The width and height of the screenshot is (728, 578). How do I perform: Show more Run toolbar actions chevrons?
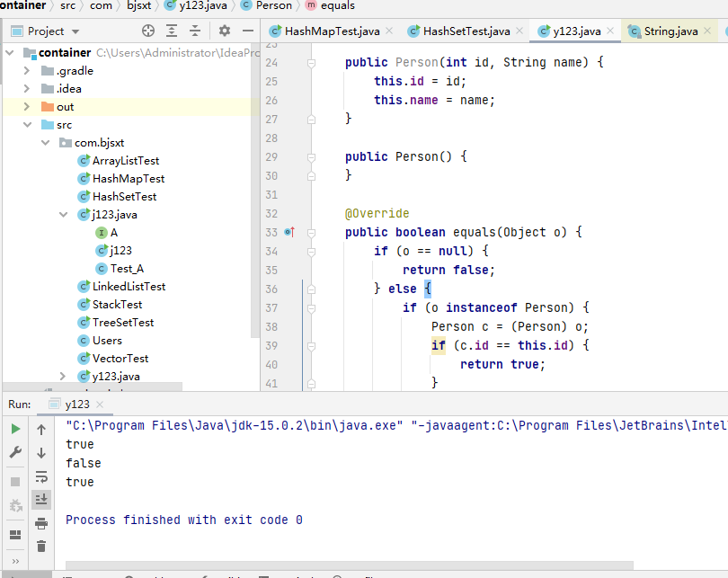(15, 561)
